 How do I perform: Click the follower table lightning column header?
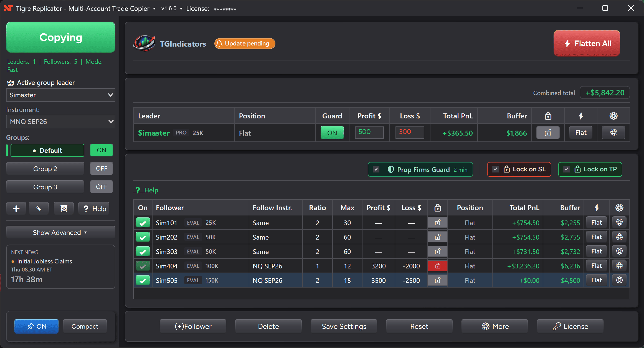[597, 208]
